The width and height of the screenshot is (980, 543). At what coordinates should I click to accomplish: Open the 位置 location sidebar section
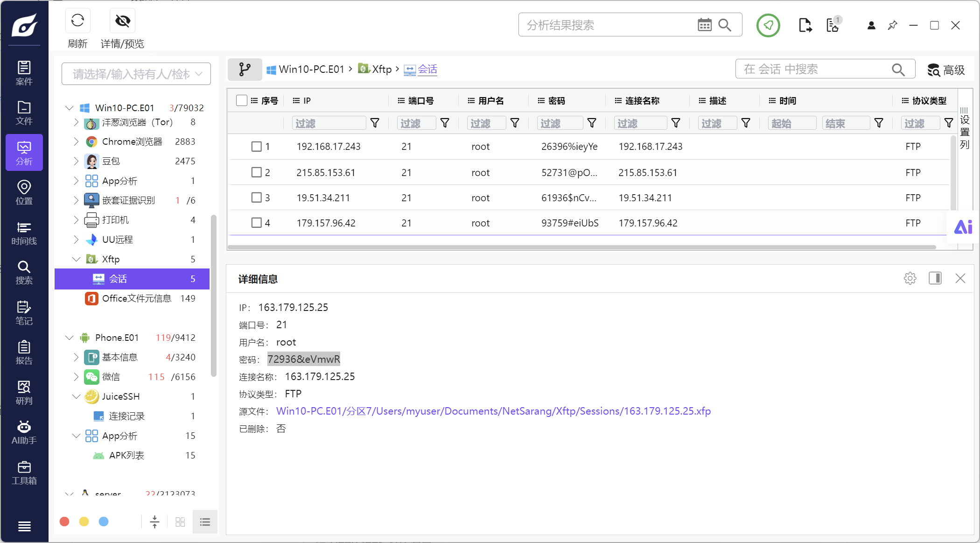pos(24,192)
